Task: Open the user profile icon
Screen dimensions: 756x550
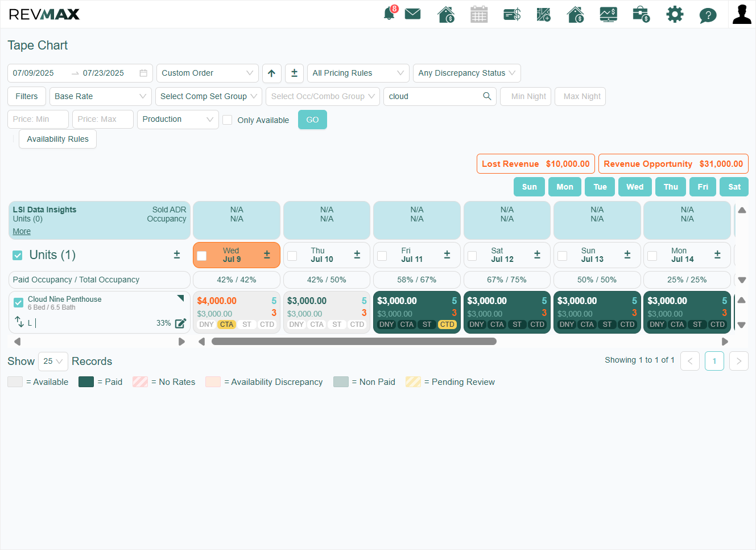Action: coord(742,14)
